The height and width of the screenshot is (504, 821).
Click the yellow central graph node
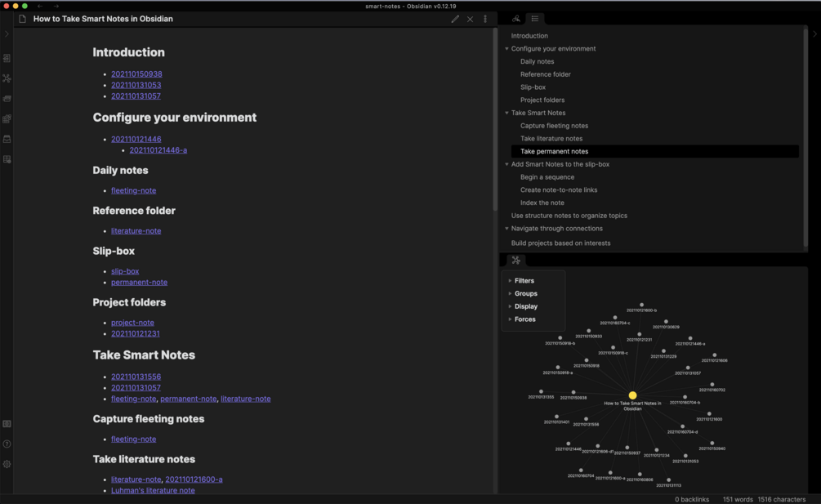click(x=632, y=395)
